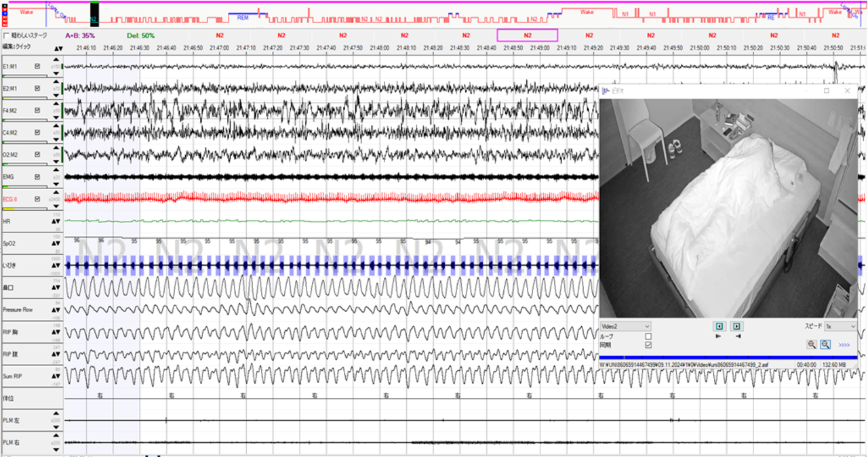Uncheck the E1:M1 channel checkbox
Viewport: 868px width, 457px height.
37,66
